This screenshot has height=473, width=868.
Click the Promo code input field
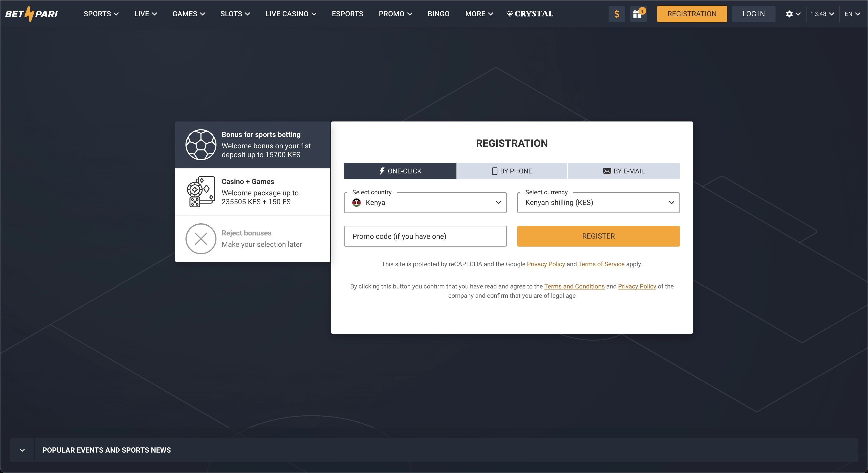(425, 236)
